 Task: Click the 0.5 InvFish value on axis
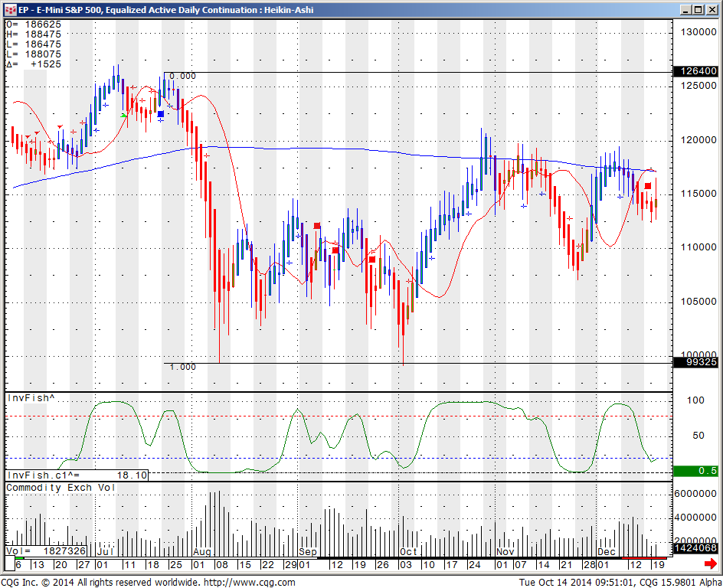click(x=695, y=470)
